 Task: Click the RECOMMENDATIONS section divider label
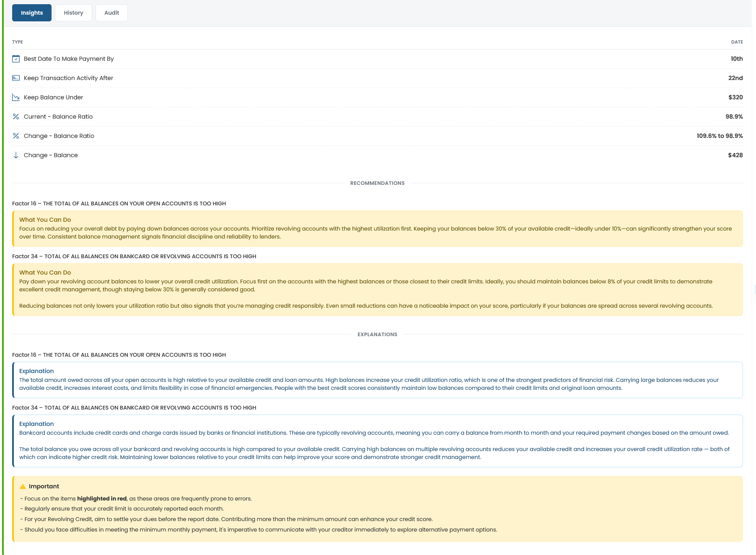coord(377,183)
